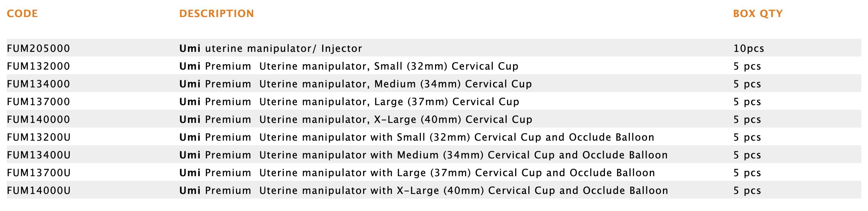This screenshot has height=211, width=868.
Task: Click Large (37mm) Cup and Occlude Balloon row
Action: pyautogui.click(x=417, y=173)
